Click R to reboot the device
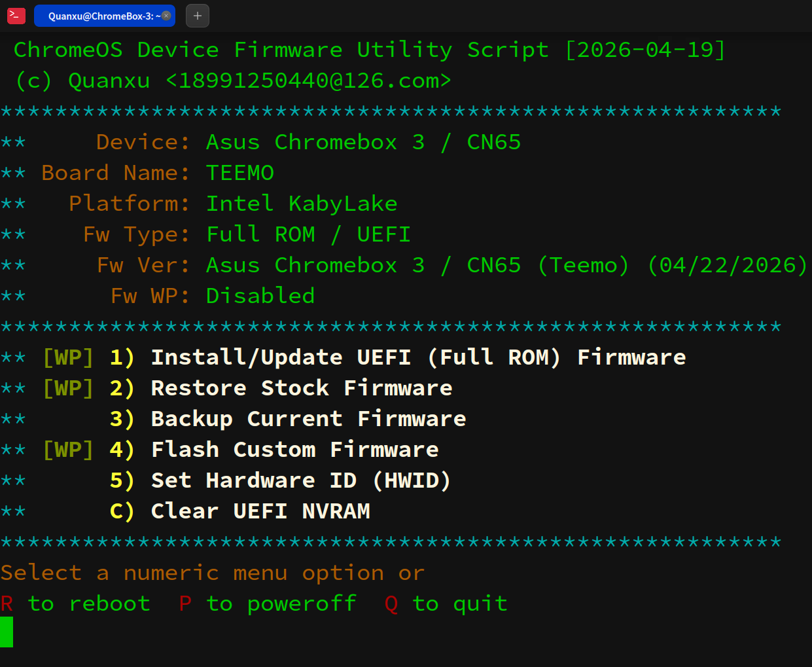Viewport: 812px width, 667px height. pyautogui.click(x=7, y=603)
